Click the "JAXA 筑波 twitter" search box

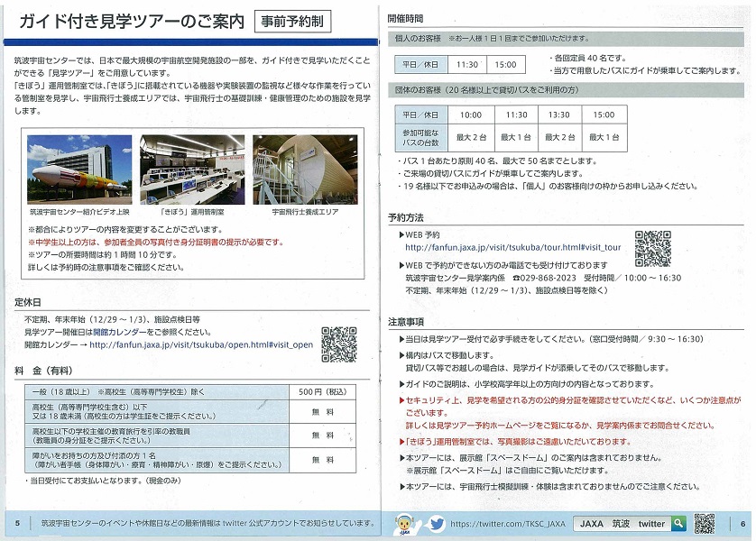(622, 524)
